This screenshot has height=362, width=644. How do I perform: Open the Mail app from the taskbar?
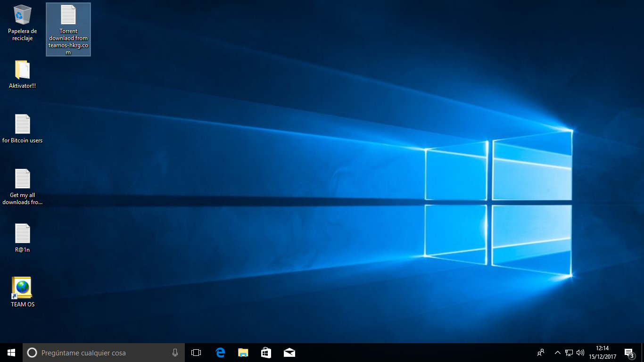pos(289,353)
